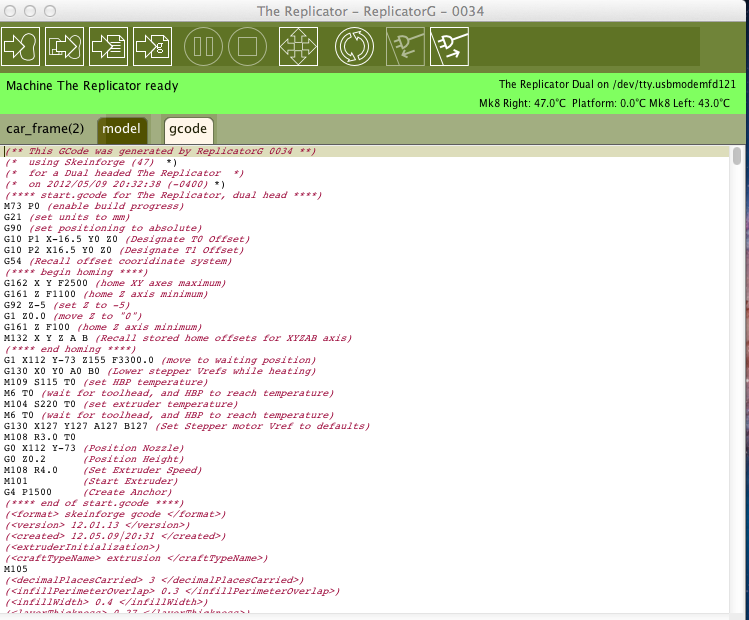Click the 'M73 P0 (enable build progress)' line

(x=94, y=206)
